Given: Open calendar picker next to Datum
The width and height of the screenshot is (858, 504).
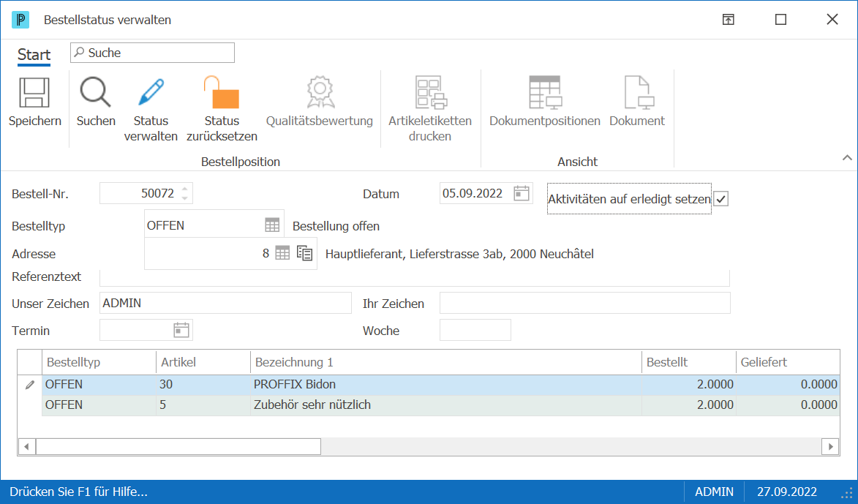Looking at the screenshot, I should (x=522, y=193).
